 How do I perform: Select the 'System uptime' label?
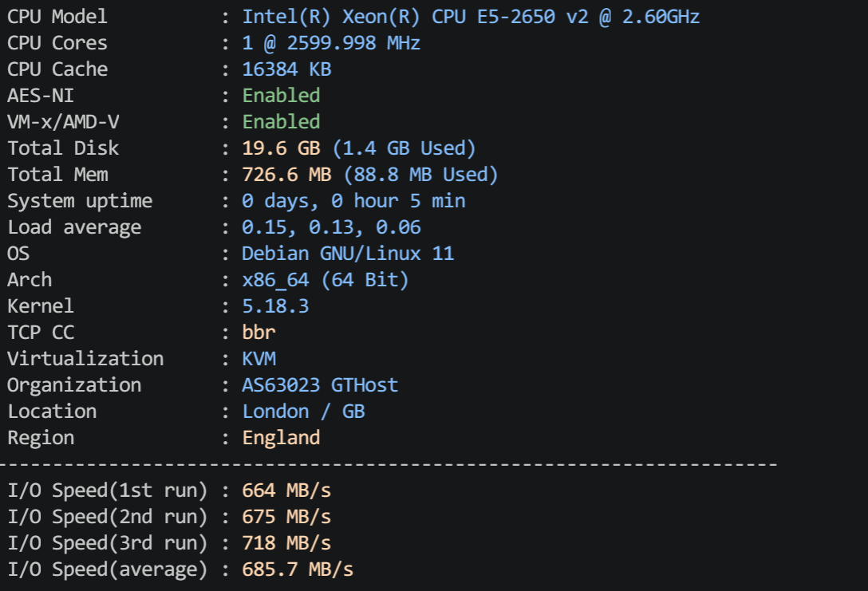pyautogui.click(x=80, y=202)
